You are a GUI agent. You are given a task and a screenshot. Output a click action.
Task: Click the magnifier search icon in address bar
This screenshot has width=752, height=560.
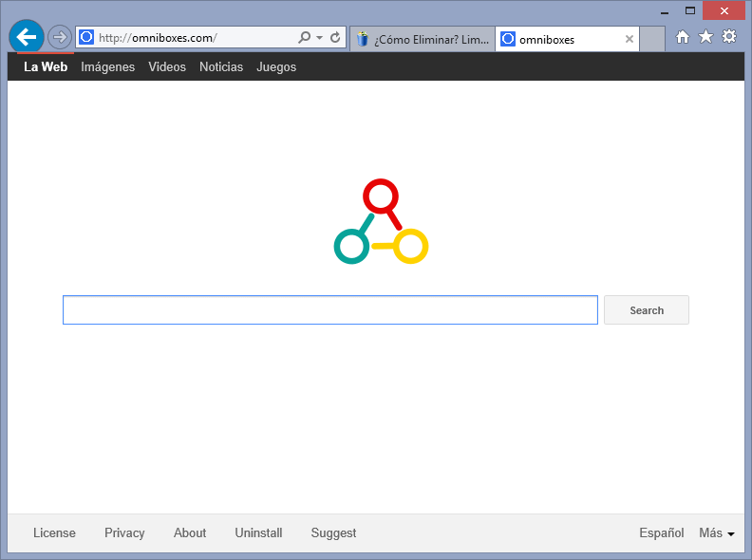(304, 37)
